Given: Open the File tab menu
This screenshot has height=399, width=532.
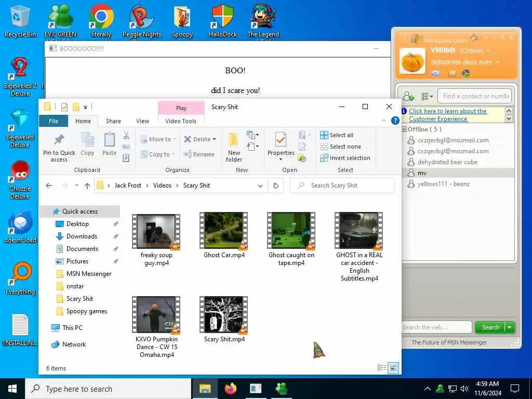Looking at the screenshot, I should click(54, 121).
